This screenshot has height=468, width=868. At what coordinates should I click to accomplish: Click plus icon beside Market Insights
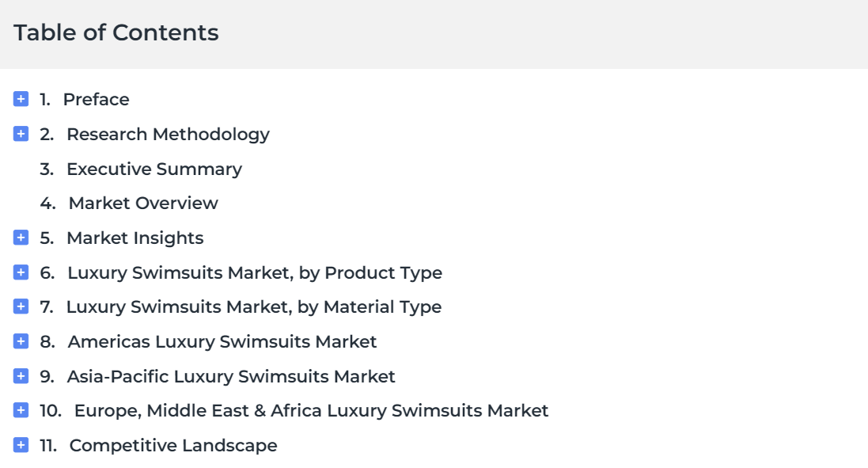21,238
